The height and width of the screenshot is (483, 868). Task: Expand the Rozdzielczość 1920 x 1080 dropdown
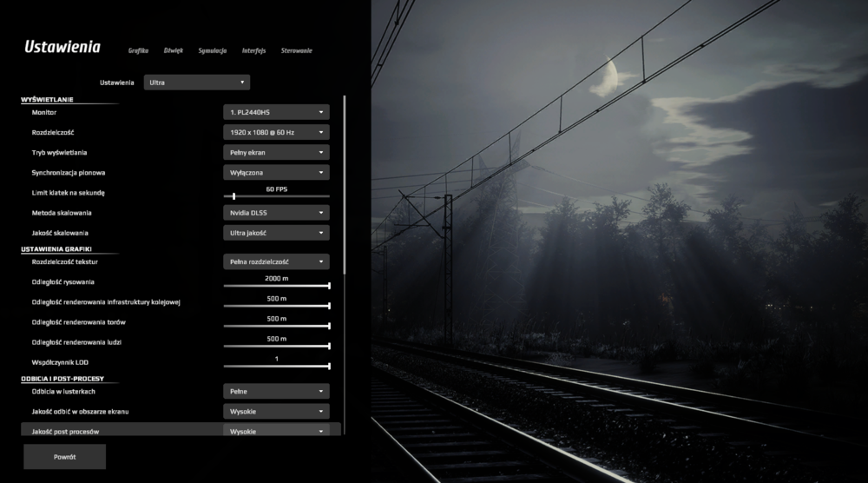(276, 132)
